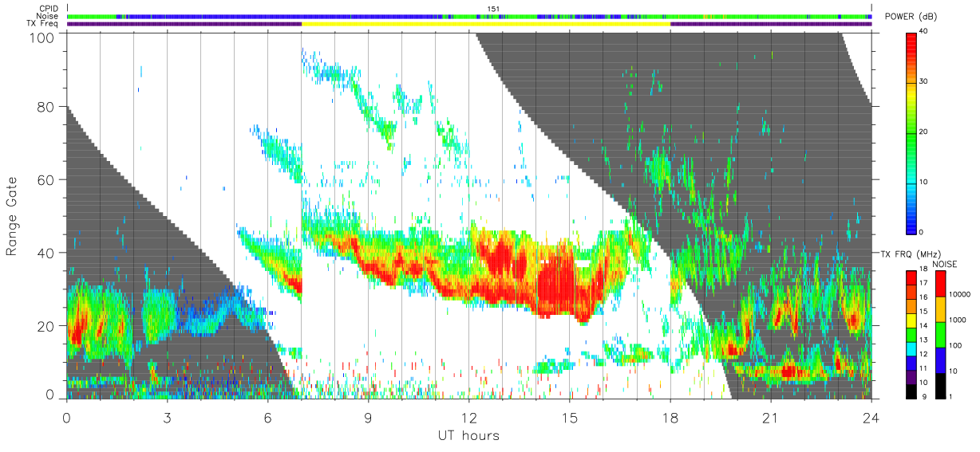
Task: Click the Noise strip at the top
Action: tap(469, 16)
